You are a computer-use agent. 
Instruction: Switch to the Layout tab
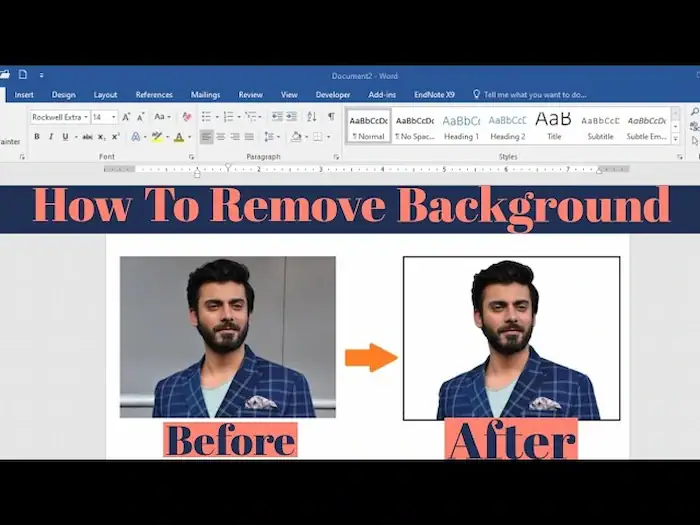coord(105,95)
